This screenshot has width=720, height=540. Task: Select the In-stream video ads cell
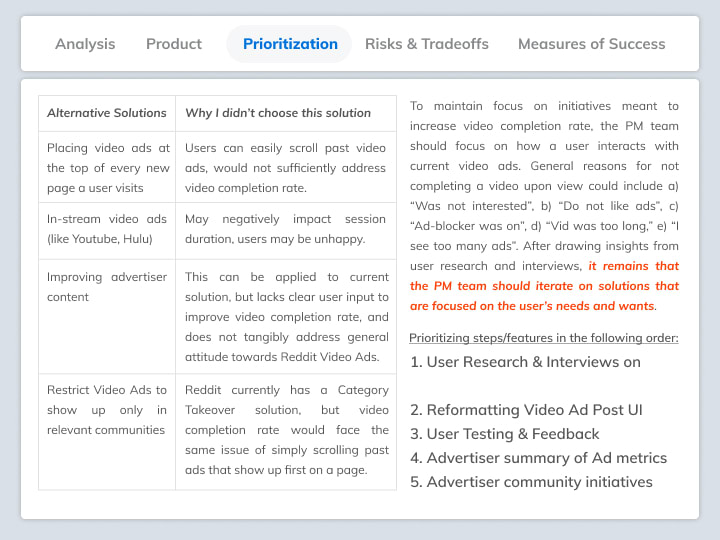pyautogui.click(x=107, y=231)
